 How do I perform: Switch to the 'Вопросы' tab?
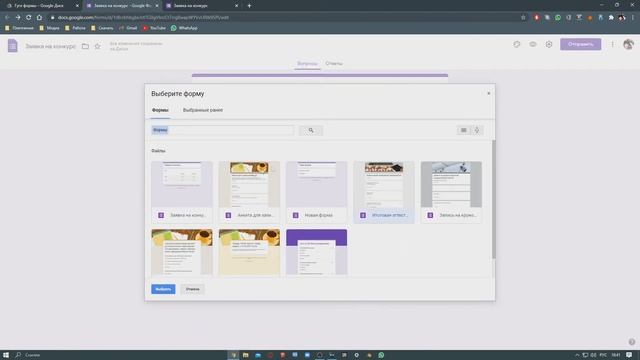(307, 64)
